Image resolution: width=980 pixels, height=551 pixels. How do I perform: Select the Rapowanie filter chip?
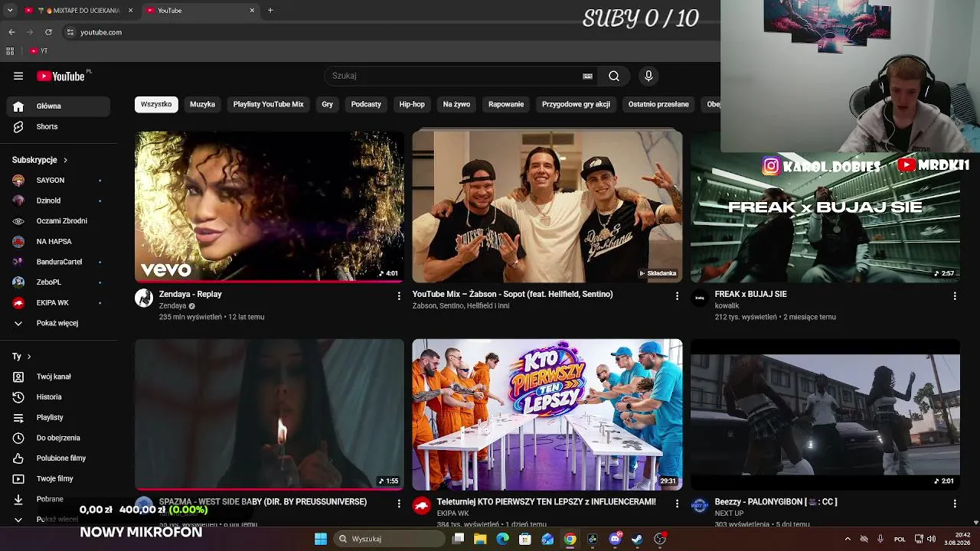click(x=506, y=104)
